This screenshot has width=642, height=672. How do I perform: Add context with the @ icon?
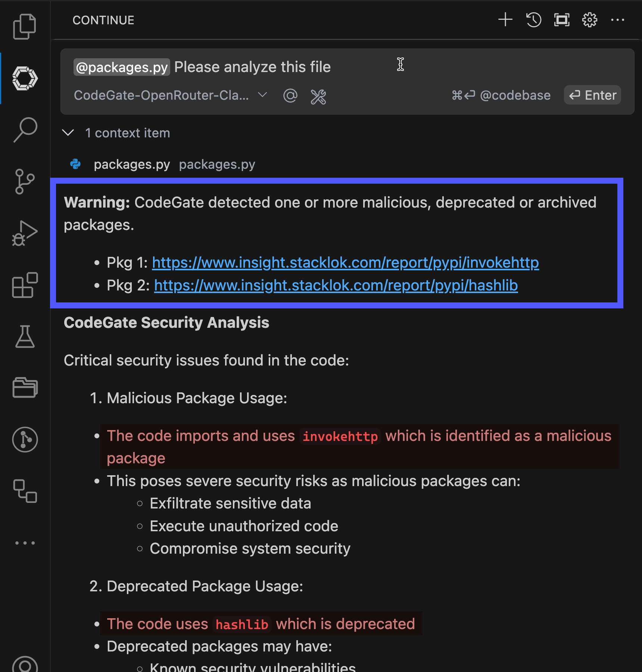[290, 96]
